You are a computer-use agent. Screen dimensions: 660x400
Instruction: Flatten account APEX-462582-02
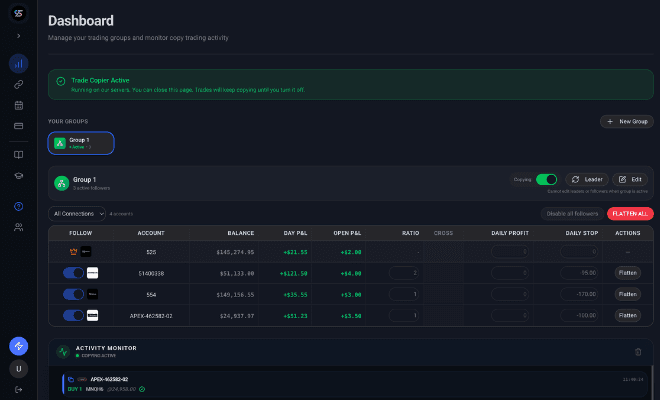click(628, 315)
